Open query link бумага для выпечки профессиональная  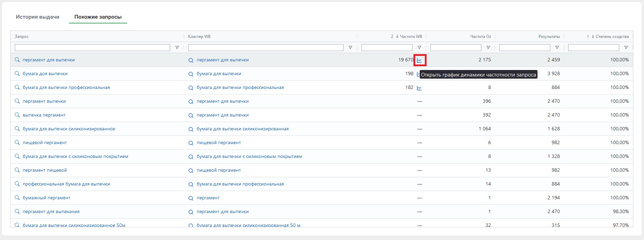(66, 88)
